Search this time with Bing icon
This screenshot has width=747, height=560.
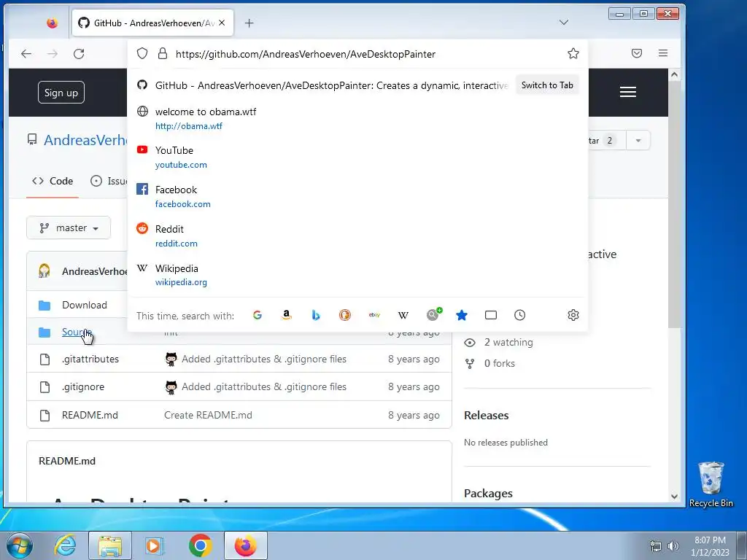(315, 315)
